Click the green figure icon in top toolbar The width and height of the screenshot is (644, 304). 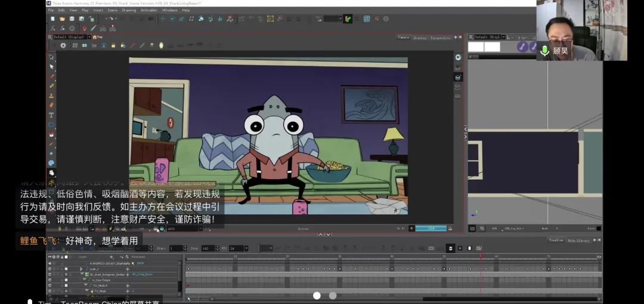(348, 19)
